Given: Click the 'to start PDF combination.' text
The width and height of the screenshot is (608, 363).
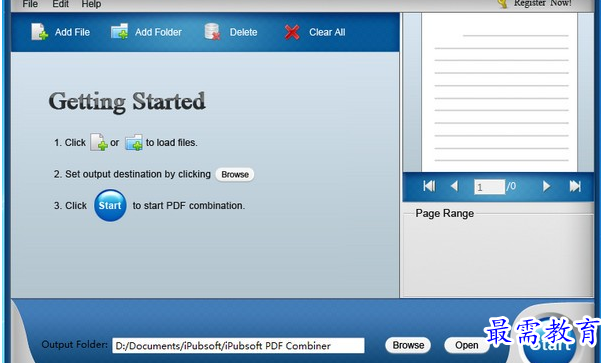Looking at the screenshot, I should pos(189,206).
